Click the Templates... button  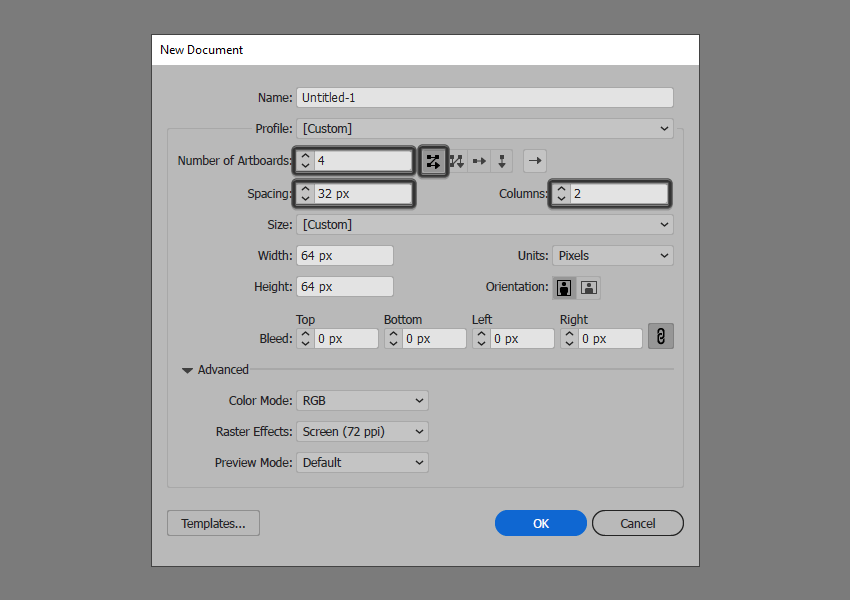[x=213, y=523]
